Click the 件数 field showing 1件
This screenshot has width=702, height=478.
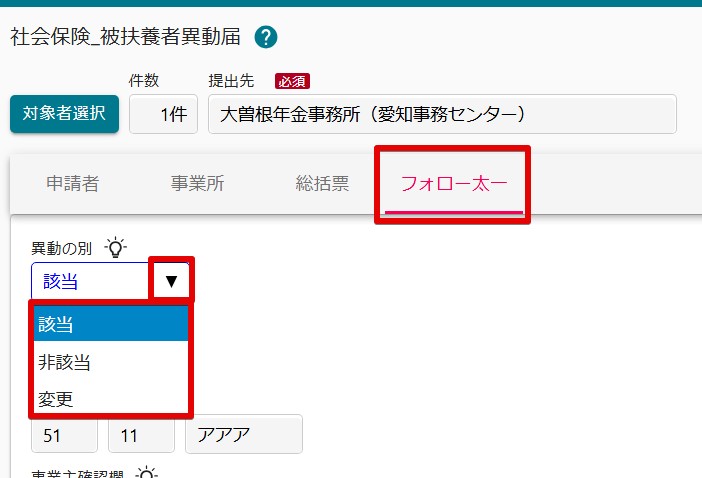163,114
